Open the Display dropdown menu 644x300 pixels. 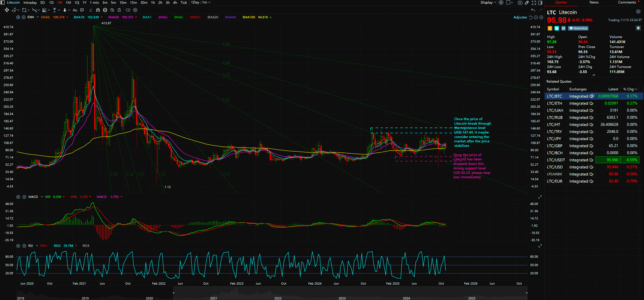pos(488,2)
